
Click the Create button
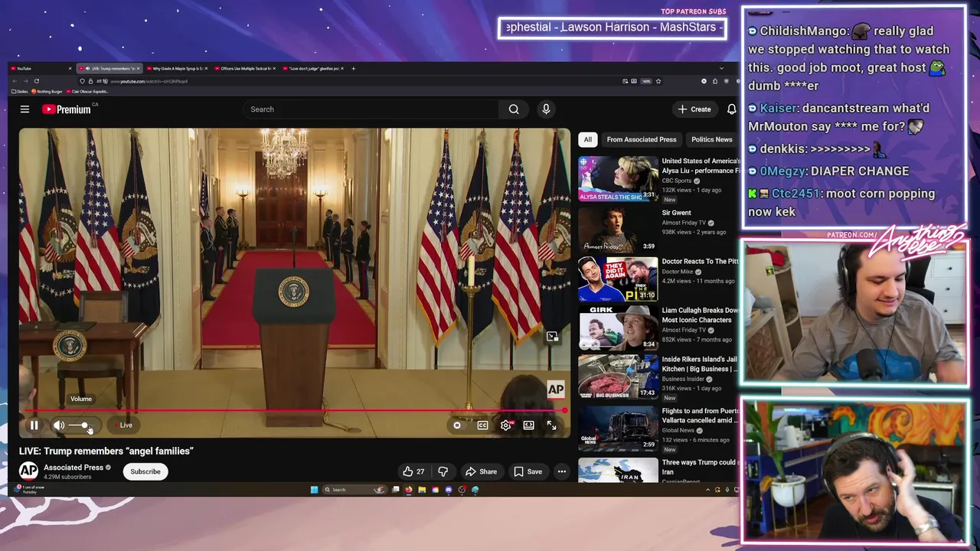pyautogui.click(x=694, y=109)
